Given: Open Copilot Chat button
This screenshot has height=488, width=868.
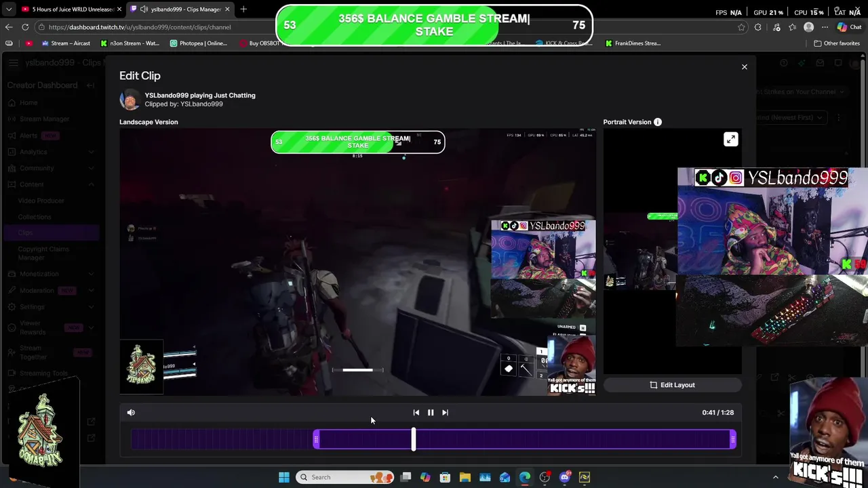Looking at the screenshot, I should 849,27.
